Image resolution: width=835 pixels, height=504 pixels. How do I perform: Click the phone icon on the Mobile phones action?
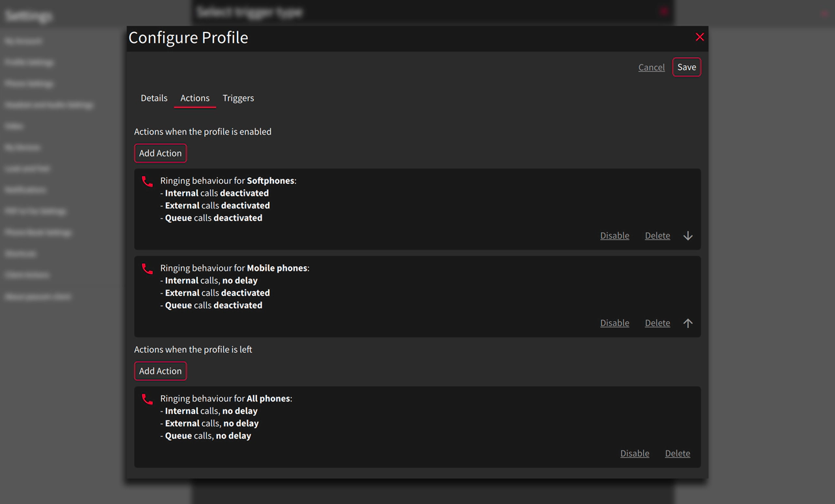[x=147, y=268]
